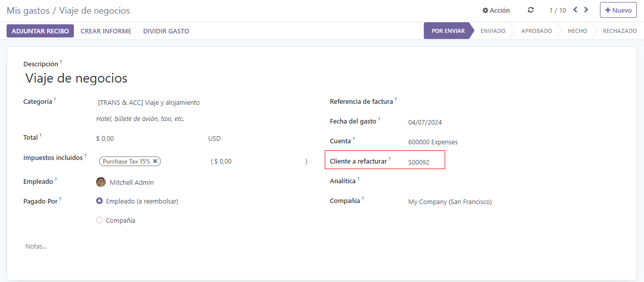
Task: Select the Por Enviar status stage
Action: pyautogui.click(x=448, y=31)
